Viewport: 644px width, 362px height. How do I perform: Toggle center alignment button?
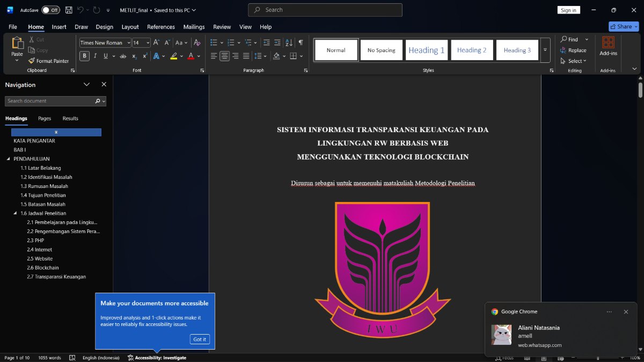224,56
